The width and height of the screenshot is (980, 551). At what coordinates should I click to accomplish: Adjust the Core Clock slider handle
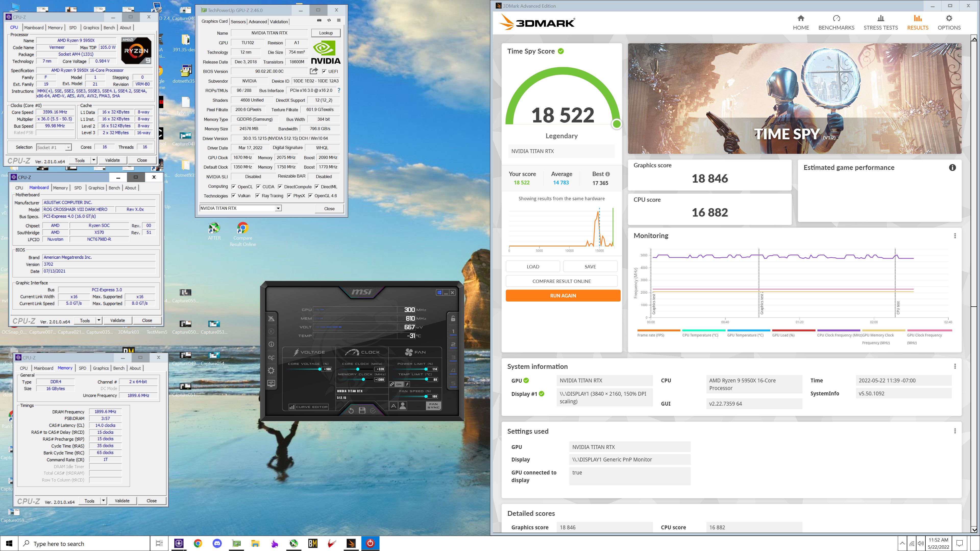(x=358, y=369)
